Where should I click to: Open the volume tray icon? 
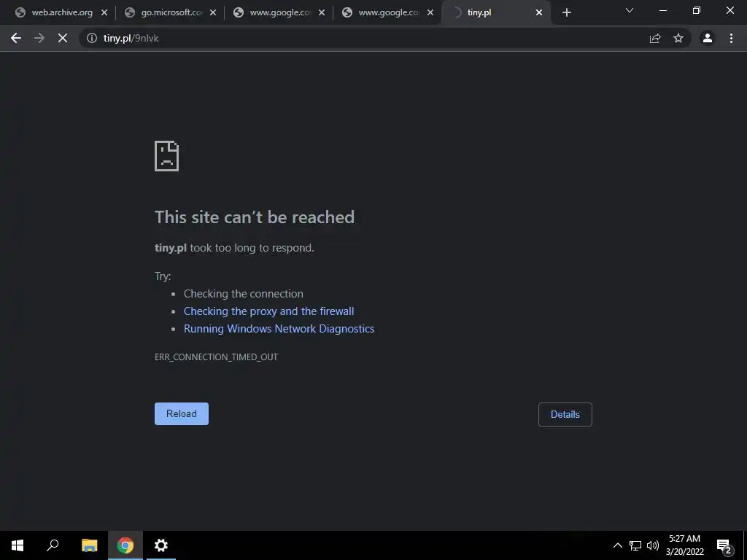(x=653, y=545)
